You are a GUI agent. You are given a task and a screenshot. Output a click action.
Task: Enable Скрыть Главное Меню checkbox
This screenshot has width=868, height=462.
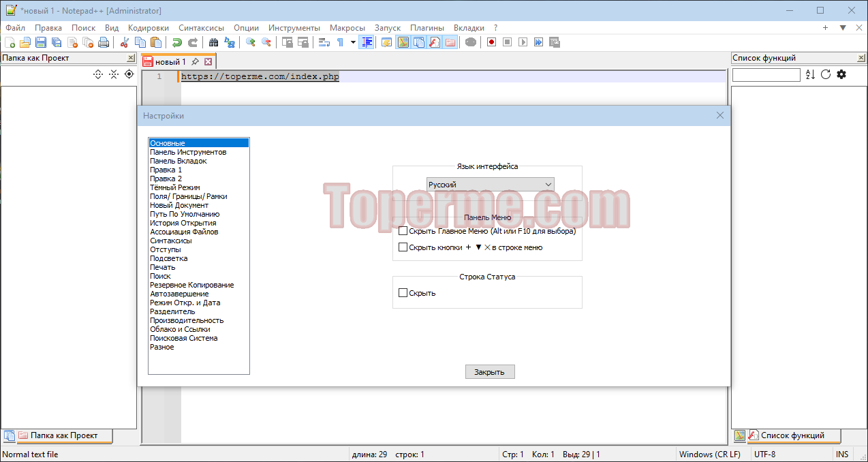403,231
